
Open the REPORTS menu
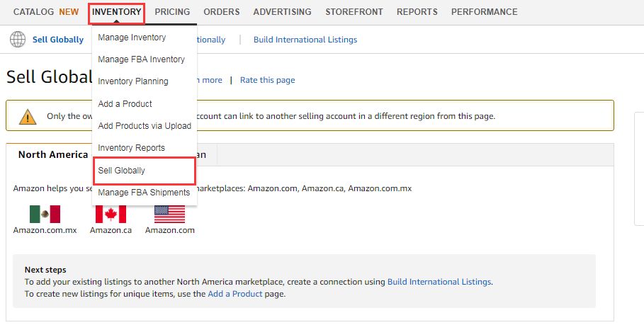417,12
